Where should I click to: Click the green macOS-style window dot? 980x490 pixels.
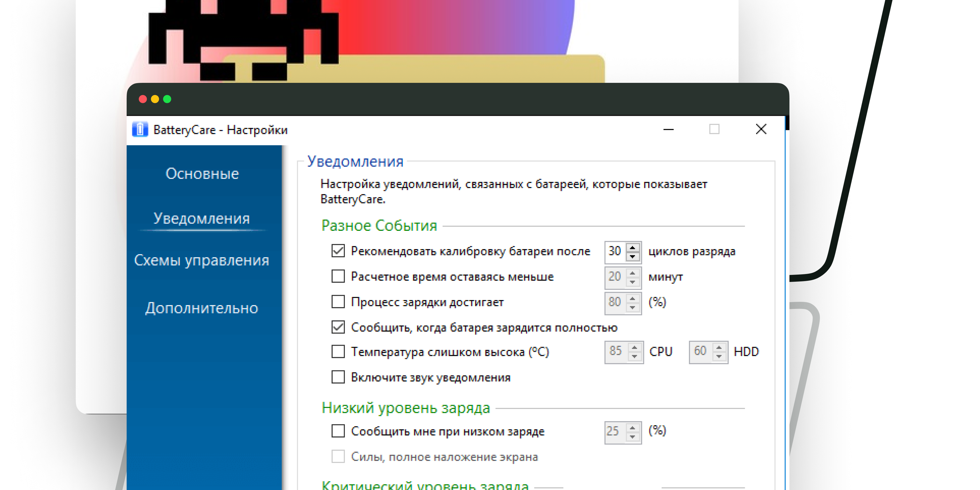tap(167, 99)
